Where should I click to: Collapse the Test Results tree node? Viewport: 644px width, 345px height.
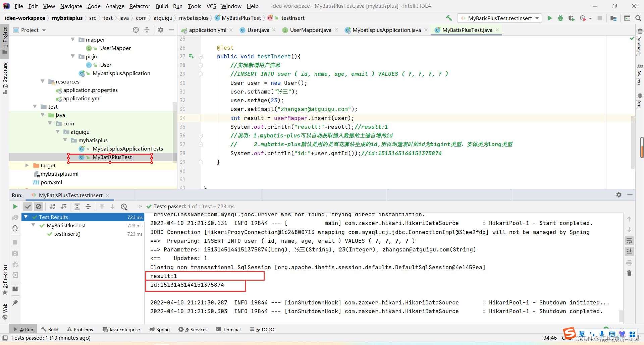(x=26, y=217)
